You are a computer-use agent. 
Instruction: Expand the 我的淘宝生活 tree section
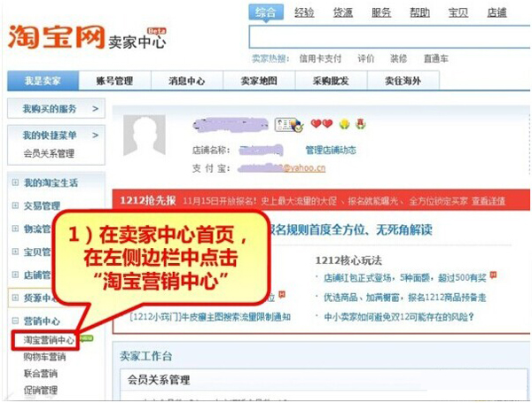click(15, 182)
